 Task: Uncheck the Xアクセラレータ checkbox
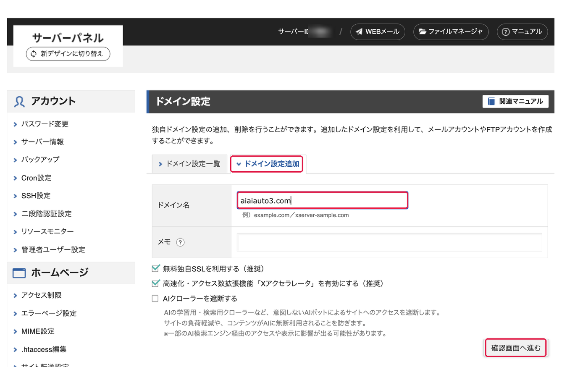click(x=155, y=283)
